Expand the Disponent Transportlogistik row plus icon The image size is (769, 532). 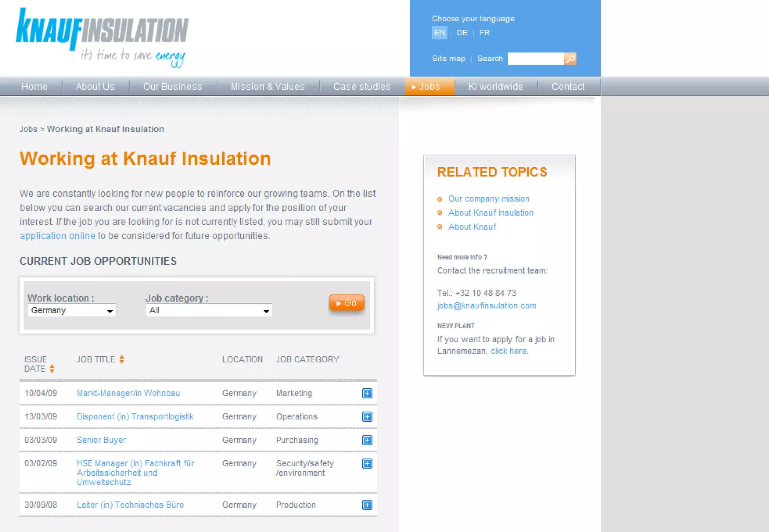coord(367,417)
